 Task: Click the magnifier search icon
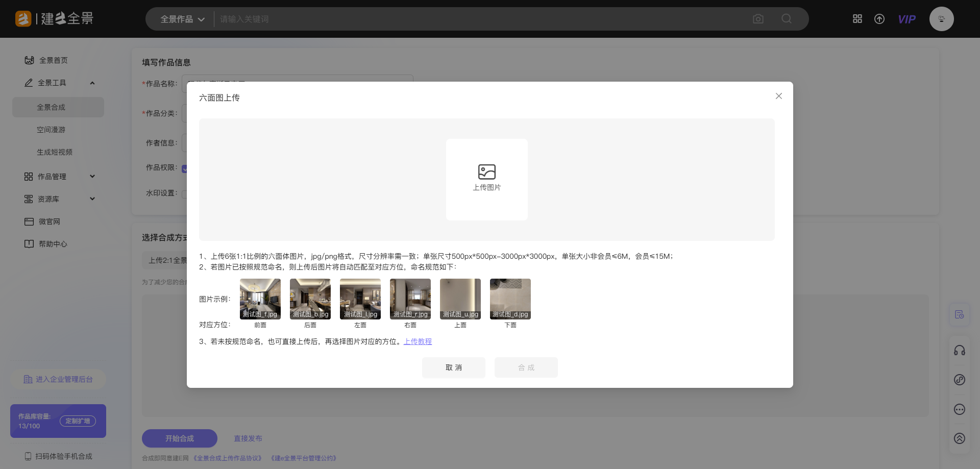coord(787,19)
